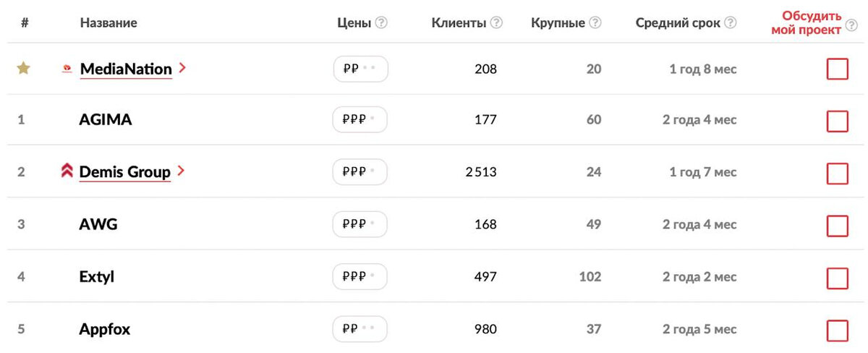Check the project checkbox for MediaNation
The image size is (868, 353).
tap(837, 69)
